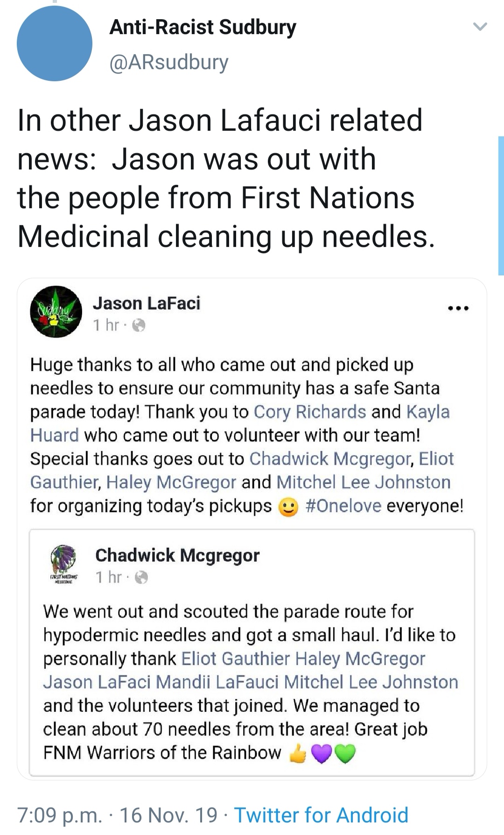Click the tweet timestamp 7:09 p.m. 16 Nov. 19
This screenshot has height=835, width=504.
tap(117, 815)
